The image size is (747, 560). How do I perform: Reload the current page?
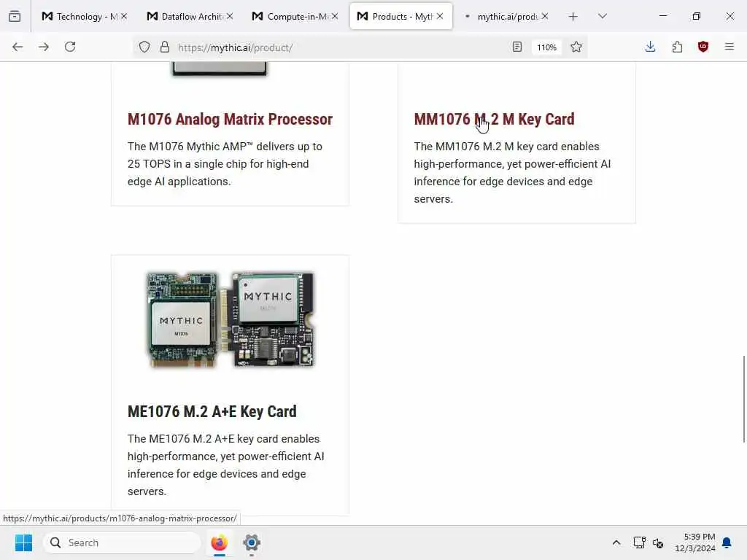tap(70, 47)
